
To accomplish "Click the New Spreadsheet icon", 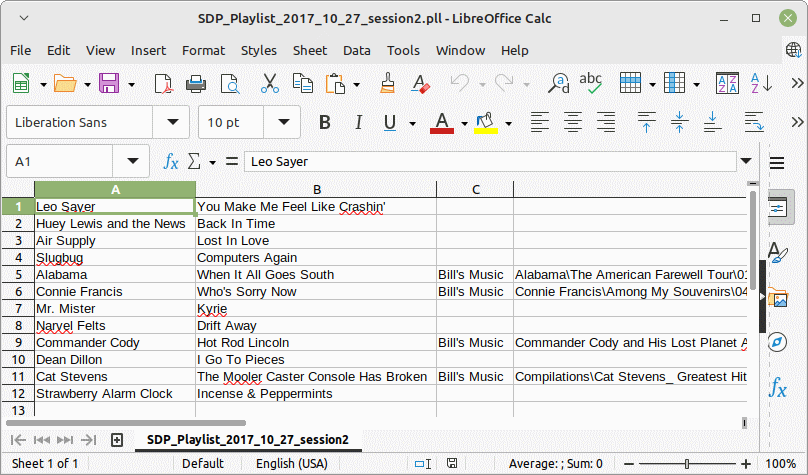I will coord(21,83).
